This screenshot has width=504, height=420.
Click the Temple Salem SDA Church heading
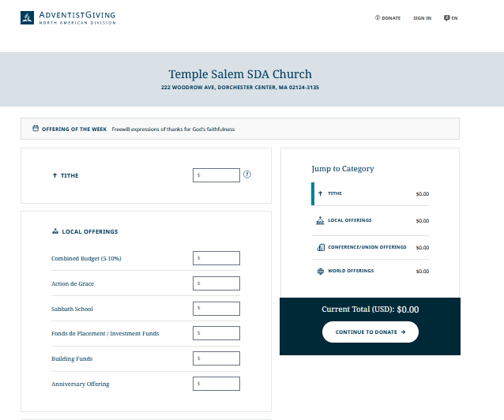240,74
